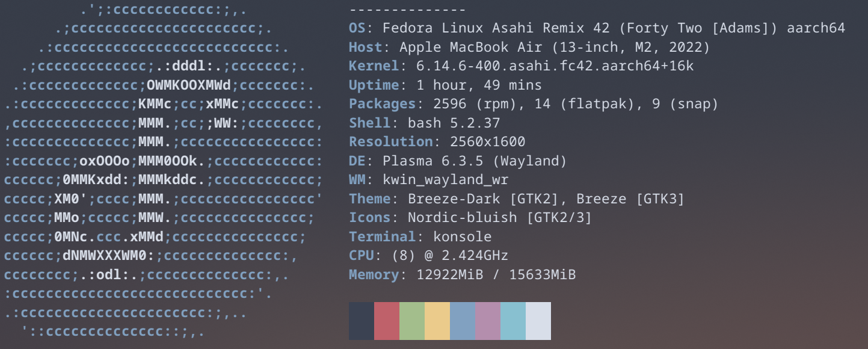Click the cyan color swatch
The width and height of the screenshot is (868, 349).
pyautogui.click(x=513, y=321)
